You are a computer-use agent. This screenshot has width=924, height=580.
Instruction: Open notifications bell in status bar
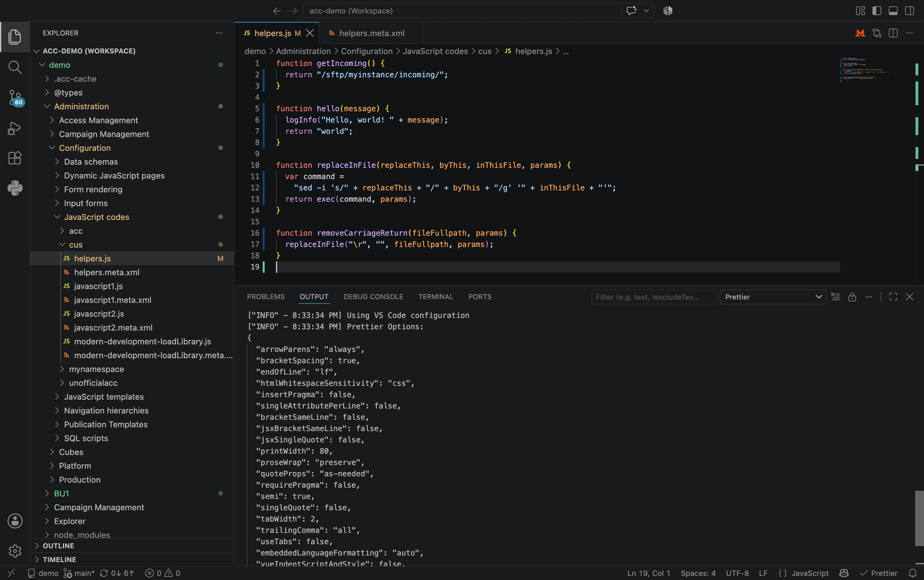913,573
